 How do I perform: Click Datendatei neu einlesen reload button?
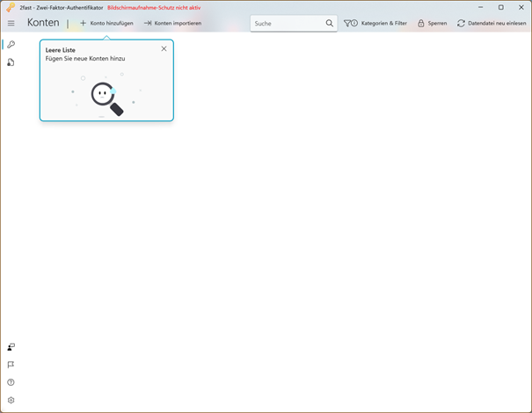coord(492,23)
